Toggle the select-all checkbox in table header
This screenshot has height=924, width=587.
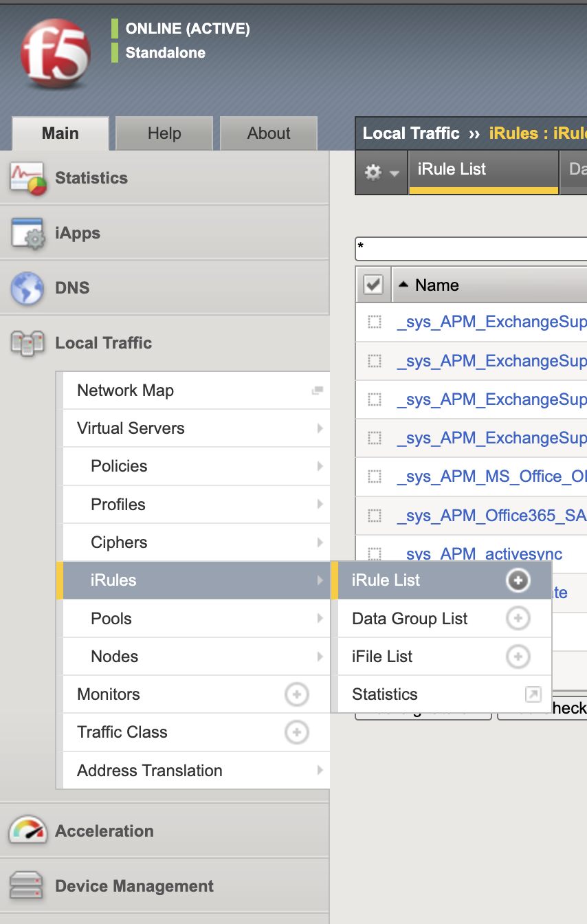[x=373, y=285]
